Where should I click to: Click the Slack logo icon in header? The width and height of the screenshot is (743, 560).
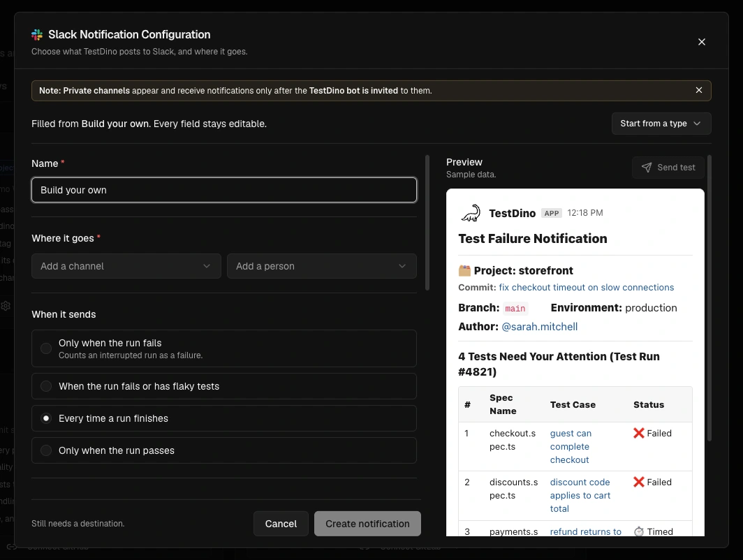pos(37,35)
